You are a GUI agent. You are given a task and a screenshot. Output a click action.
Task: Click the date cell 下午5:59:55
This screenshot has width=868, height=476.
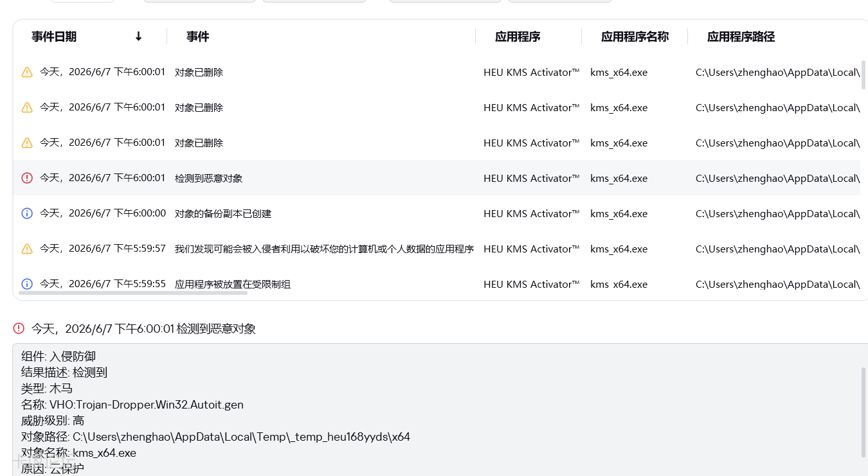point(103,284)
